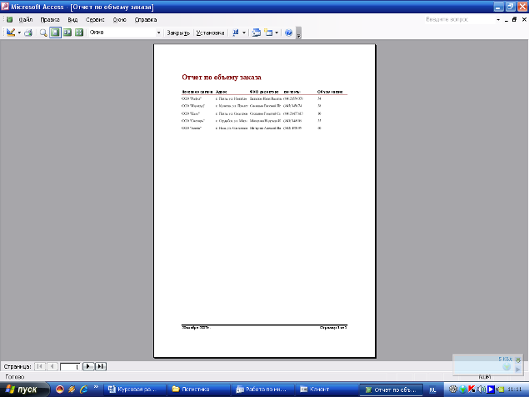This screenshot has height=397, width=529.
Task: Open the Файл menu
Action: (x=26, y=20)
